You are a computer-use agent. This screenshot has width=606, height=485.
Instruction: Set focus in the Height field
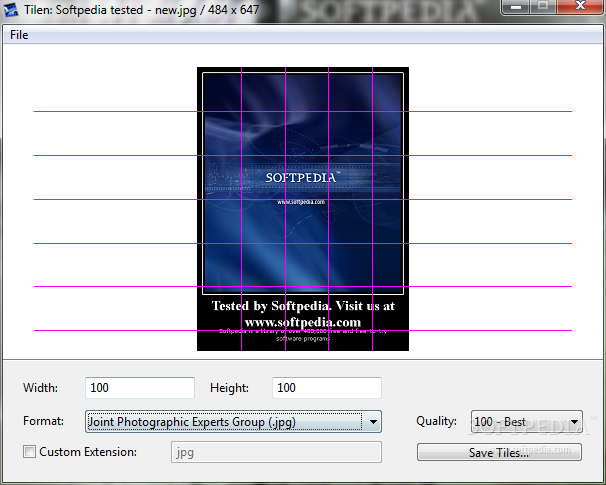(x=327, y=388)
